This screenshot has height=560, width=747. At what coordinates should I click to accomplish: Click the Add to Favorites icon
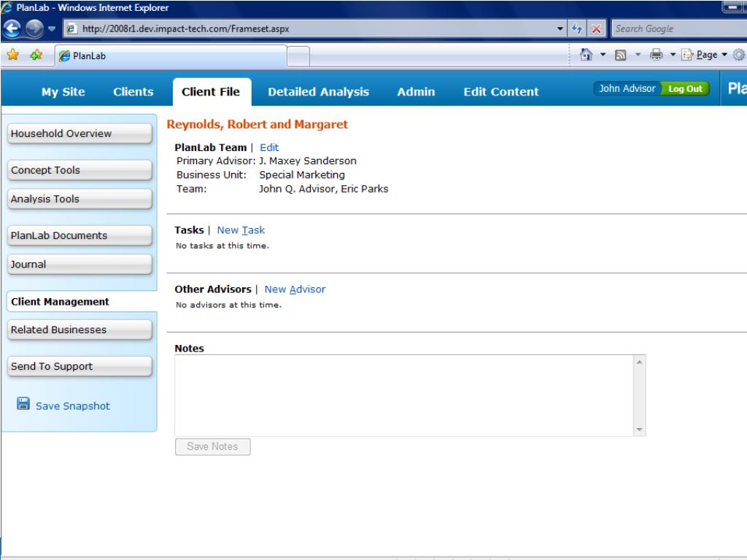36,55
